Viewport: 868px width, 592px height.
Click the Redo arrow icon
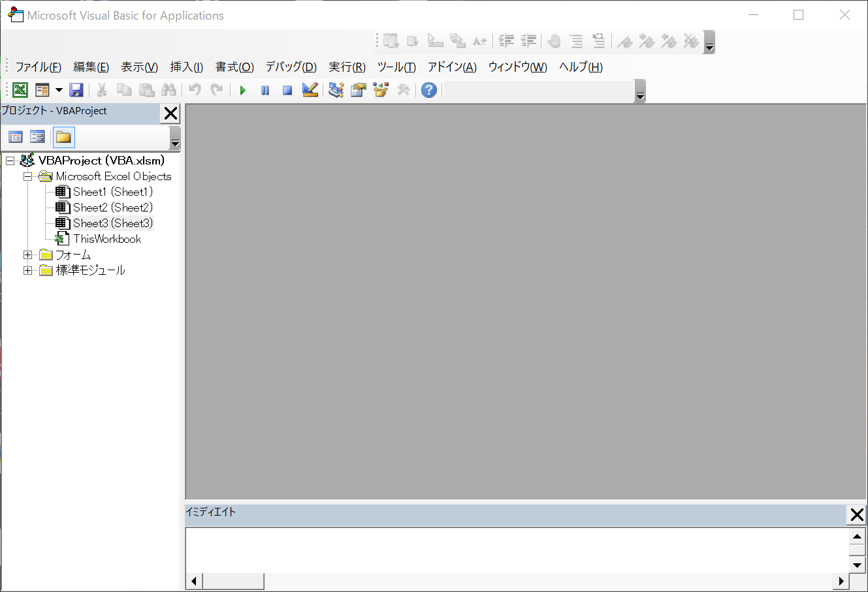pyautogui.click(x=217, y=90)
